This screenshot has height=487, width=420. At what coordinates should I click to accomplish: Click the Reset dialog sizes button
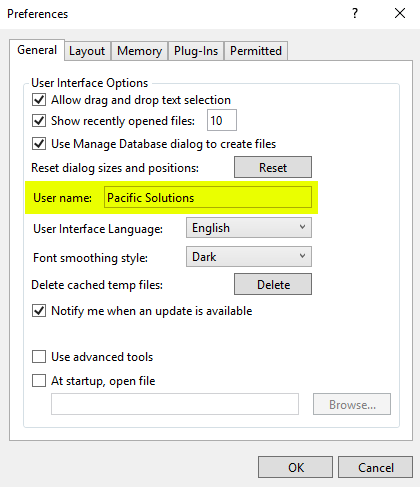[x=273, y=167]
